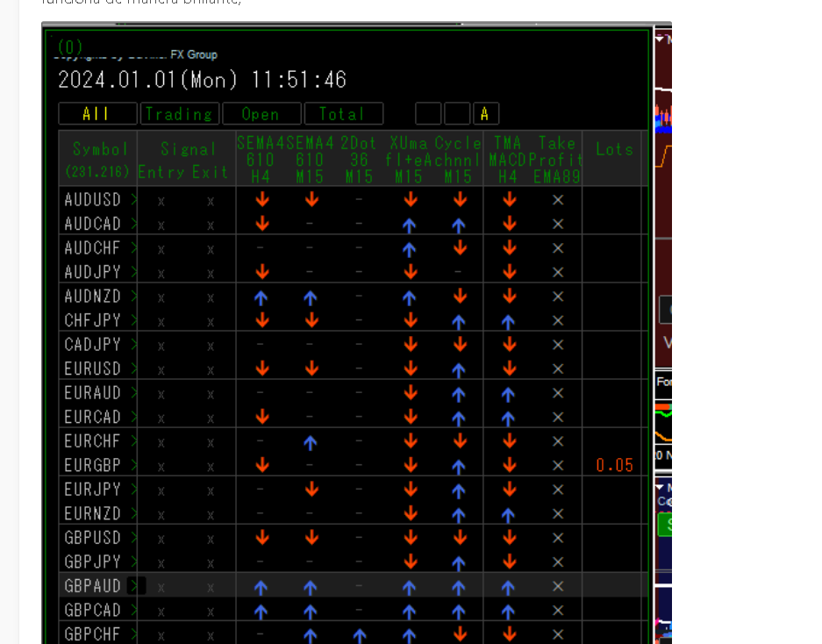Toggle EURGBP Signal Entry x mark

[161, 466]
